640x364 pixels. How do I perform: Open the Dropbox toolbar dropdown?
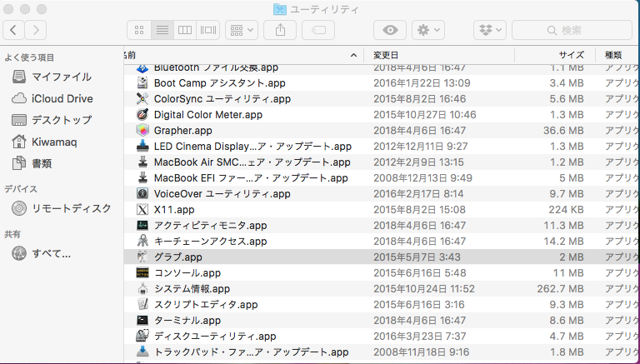tap(489, 30)
